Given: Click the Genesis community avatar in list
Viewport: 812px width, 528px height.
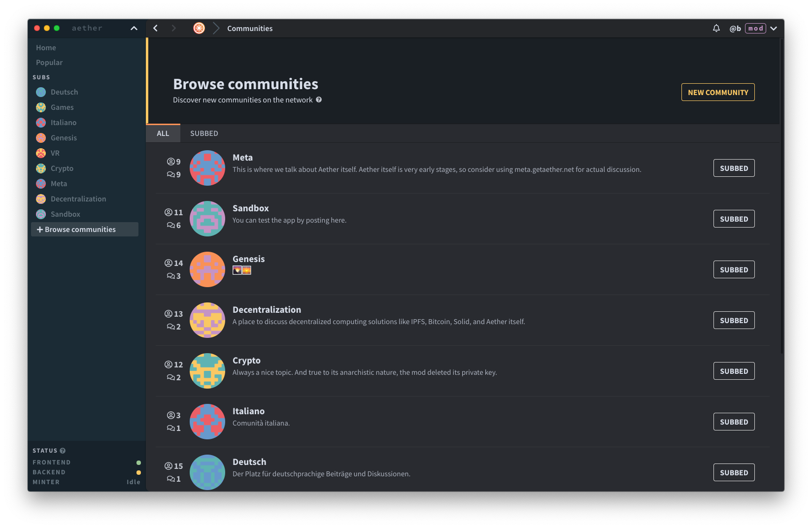Looking at the screenshot, I should (x=207, y=269).
